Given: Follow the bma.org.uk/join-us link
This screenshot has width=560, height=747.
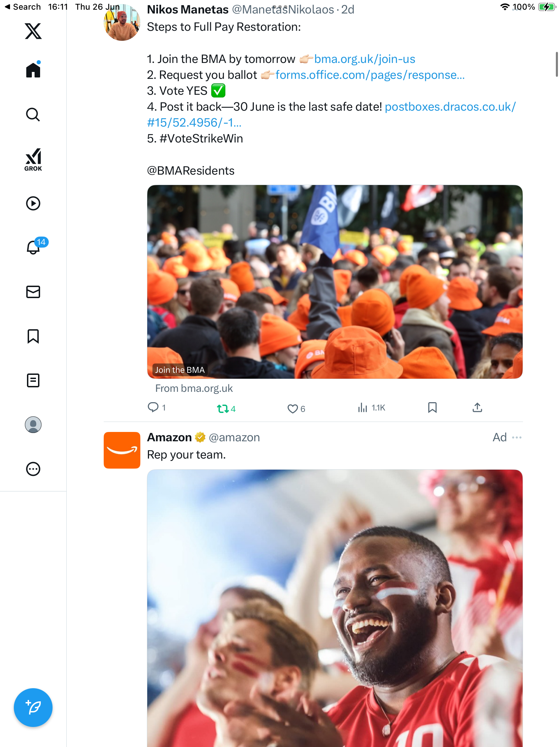Looking at the screenshot, I should point(365,59).
